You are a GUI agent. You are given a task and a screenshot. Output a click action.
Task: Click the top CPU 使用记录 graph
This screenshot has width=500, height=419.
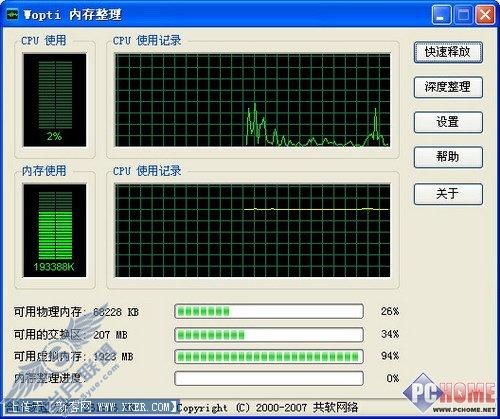point(253,100)
